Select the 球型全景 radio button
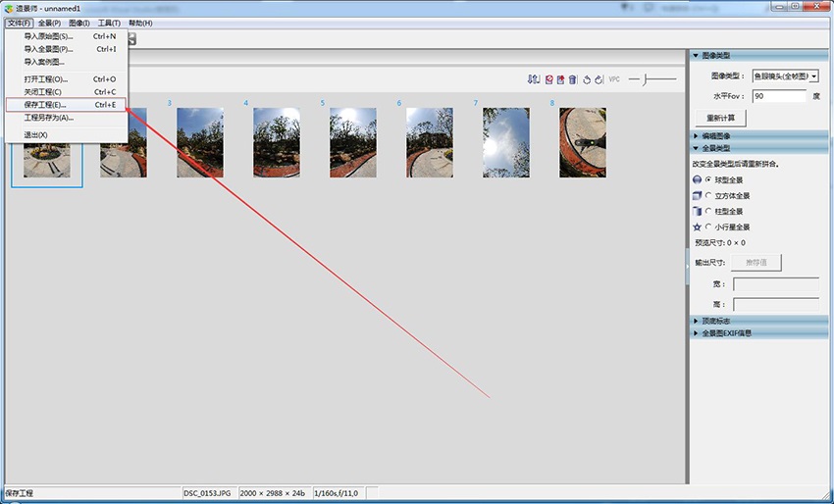Screen dimensions: 834x504 click(707, 180)
